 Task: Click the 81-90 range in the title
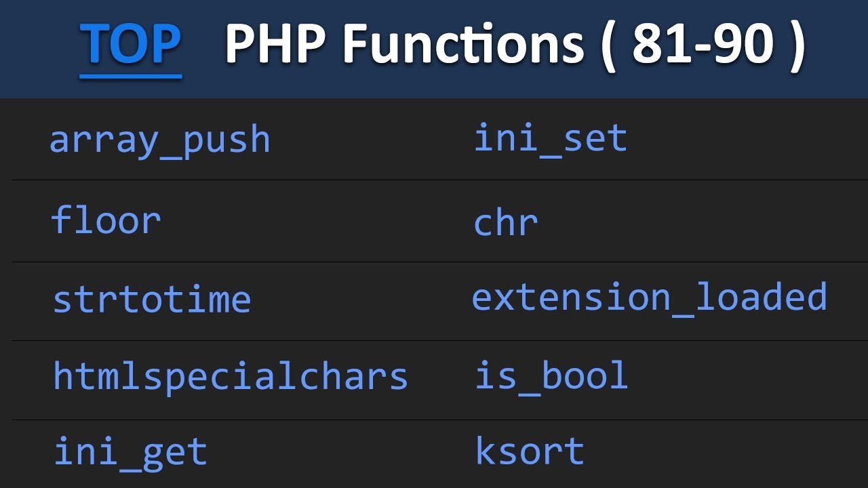703,45
